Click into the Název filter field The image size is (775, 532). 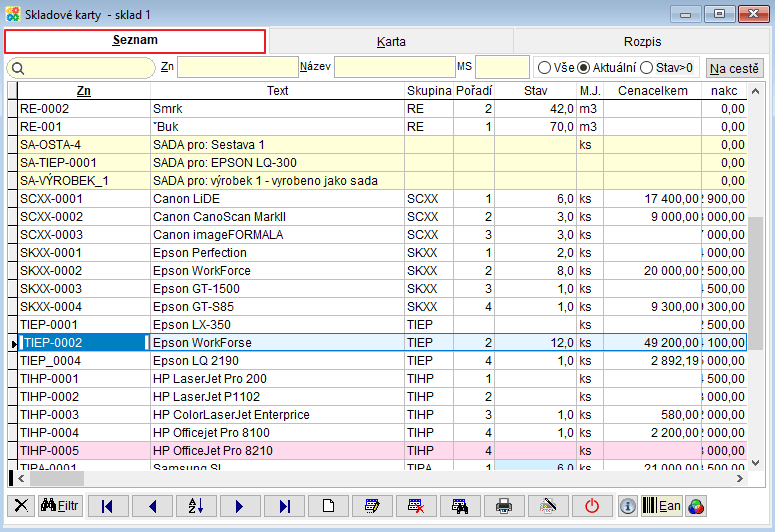point(394,67)
